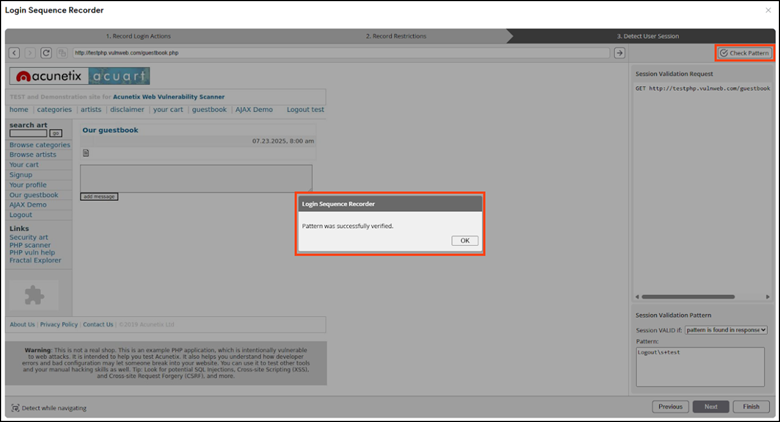Open the About Us footer link
The image size is (780, 422).
point(22,324)
